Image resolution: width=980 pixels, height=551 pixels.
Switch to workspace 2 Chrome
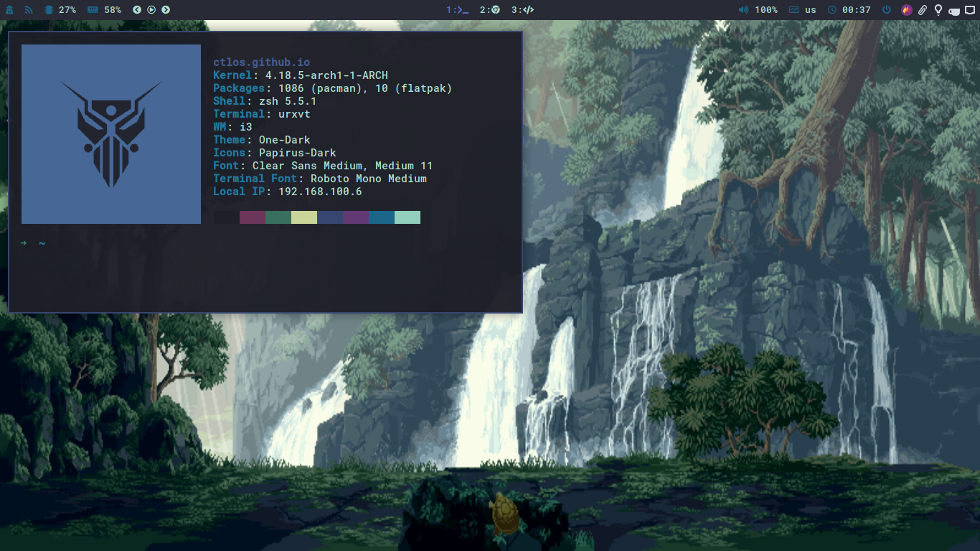[x=490, y=10]
